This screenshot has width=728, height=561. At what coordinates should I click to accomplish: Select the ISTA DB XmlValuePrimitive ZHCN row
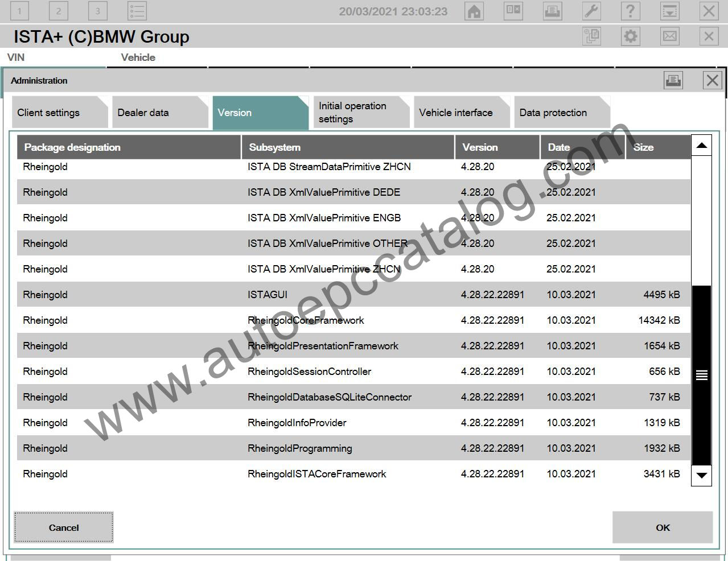[353, 269]
